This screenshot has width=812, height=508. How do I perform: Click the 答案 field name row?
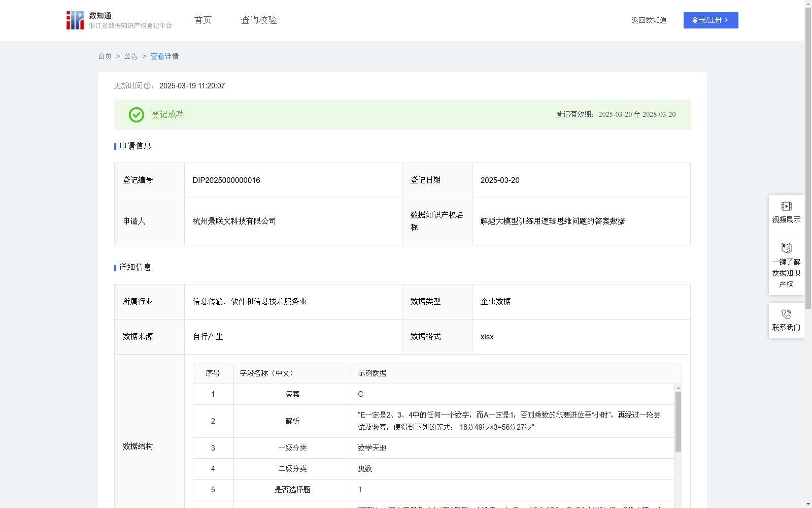coord(292,394)
